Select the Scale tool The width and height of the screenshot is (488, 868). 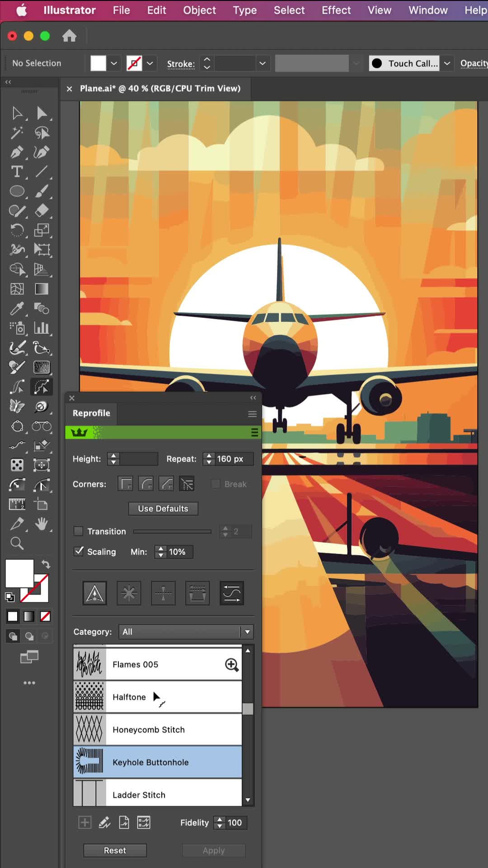point(42,230)
